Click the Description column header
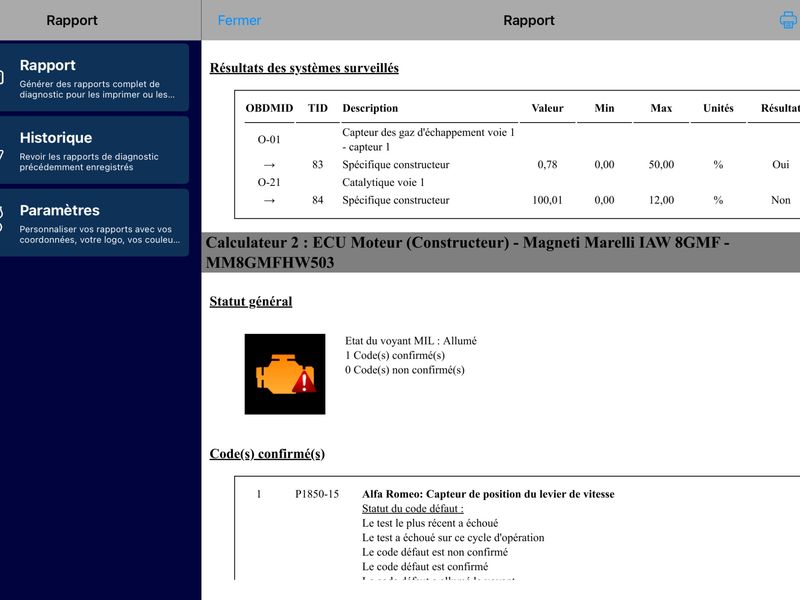The image size is (800, 600). (x=370, y=108)
